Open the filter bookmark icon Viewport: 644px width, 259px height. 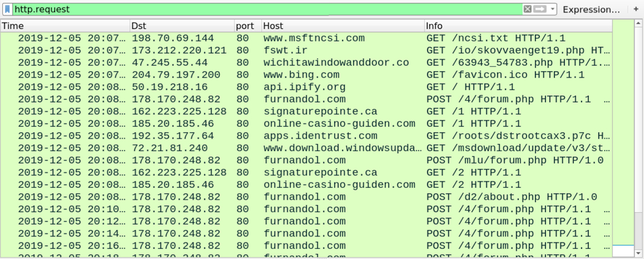[x=7, y=9]
